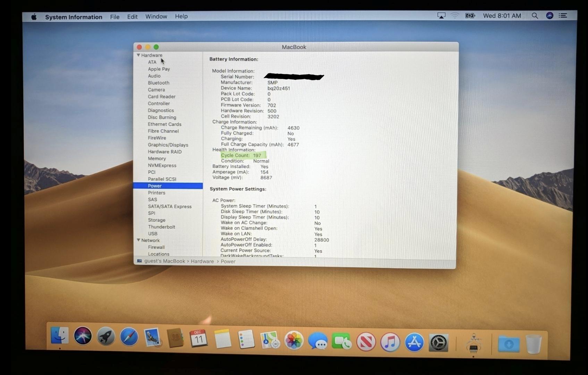Open the Trash in Dock

(x=534, y=344)
